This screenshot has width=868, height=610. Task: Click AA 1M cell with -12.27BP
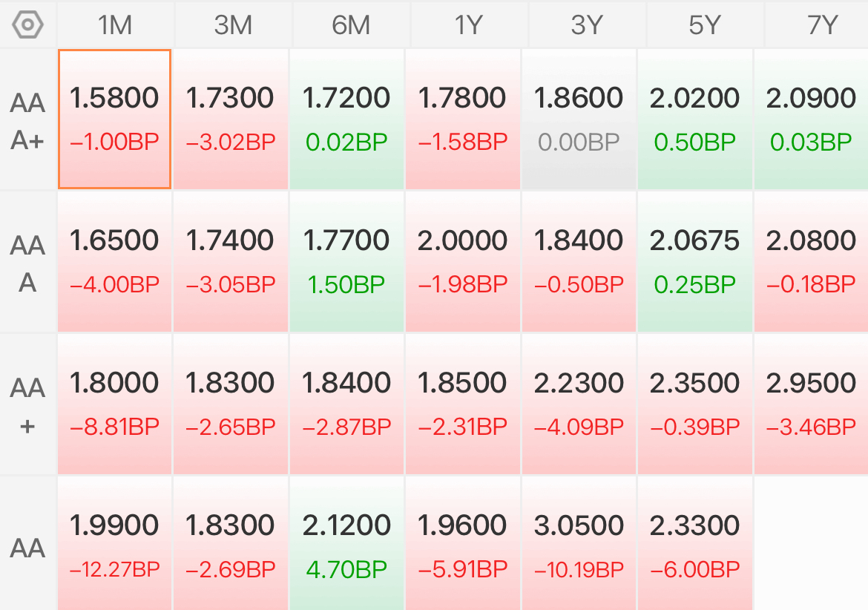(x=114, y=543)
